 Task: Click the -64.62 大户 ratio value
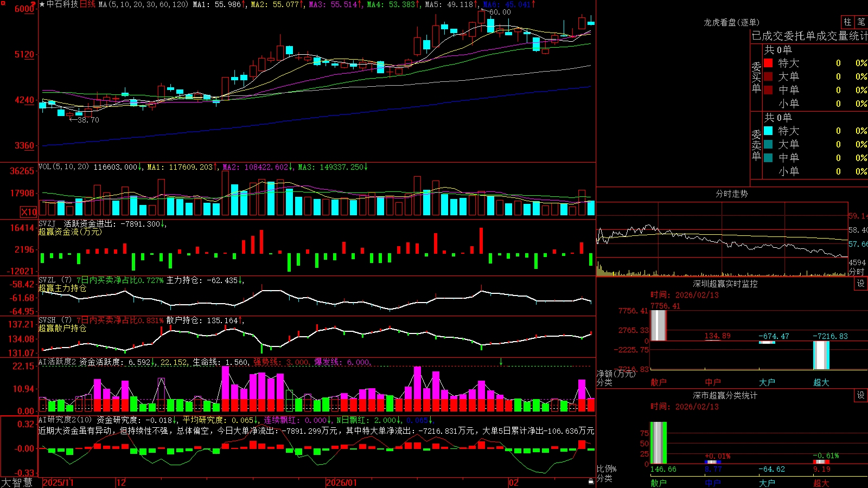771,469
